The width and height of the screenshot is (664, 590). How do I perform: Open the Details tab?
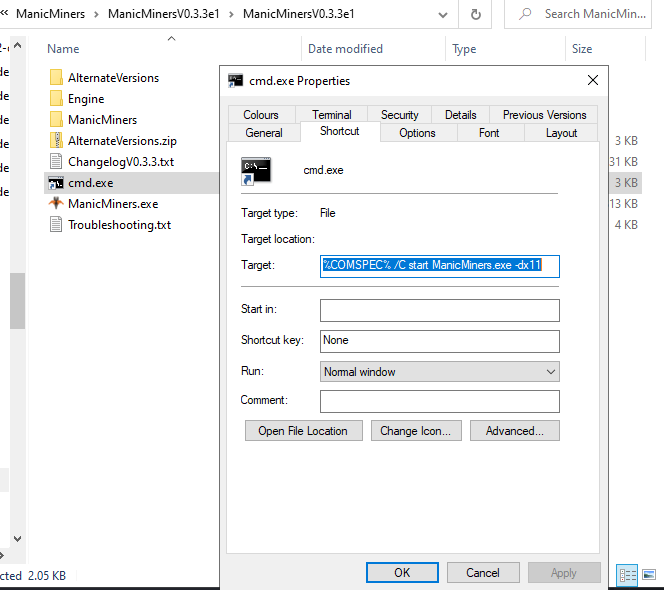click(461, 115)
